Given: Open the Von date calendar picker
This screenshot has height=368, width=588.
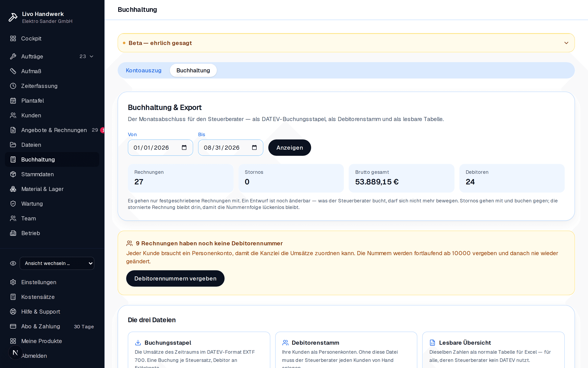Looking at the screenshot, I should tap(184, 147).
